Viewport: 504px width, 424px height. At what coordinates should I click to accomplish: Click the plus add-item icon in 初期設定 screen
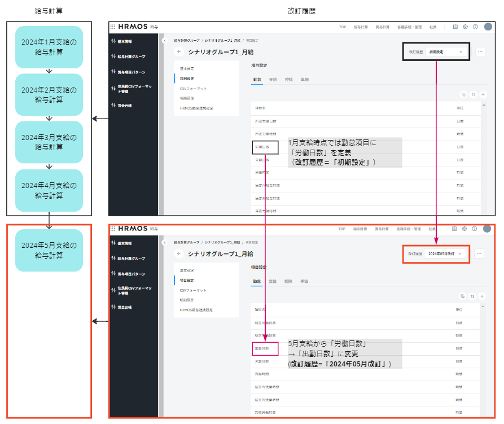pyautogui.click(x=483, y=94)
